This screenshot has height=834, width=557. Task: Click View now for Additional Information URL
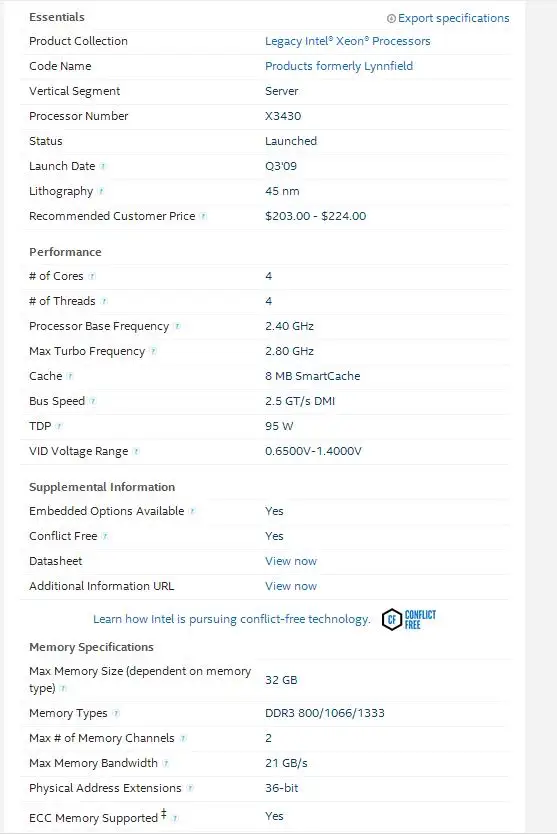(291, 586)
